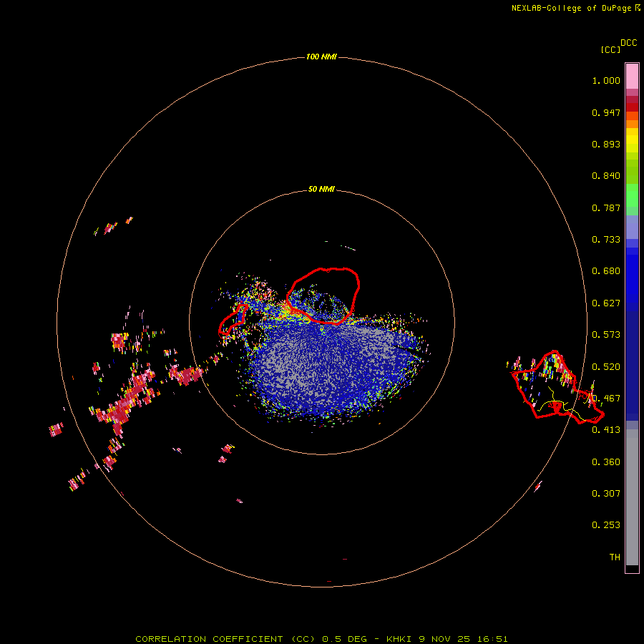Click the 0.360 scale value
The image size is (644, 644).
tap(606, 462)
